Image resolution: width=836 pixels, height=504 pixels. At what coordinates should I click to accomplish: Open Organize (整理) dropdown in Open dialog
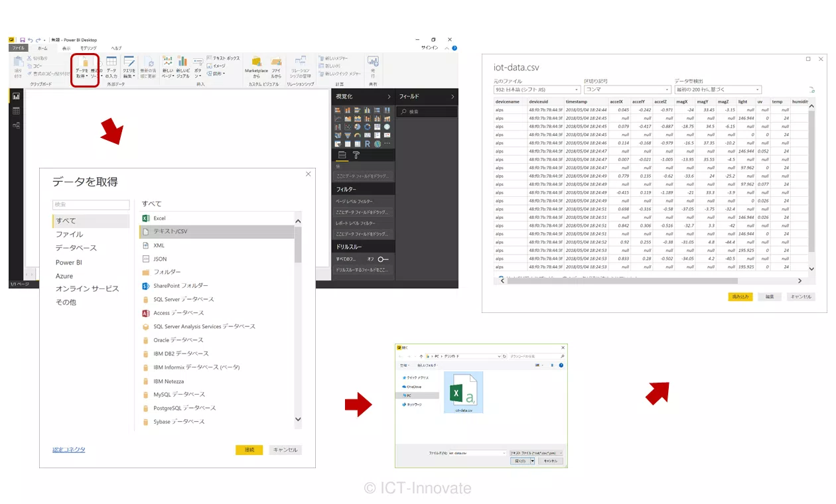click(404, 365)
